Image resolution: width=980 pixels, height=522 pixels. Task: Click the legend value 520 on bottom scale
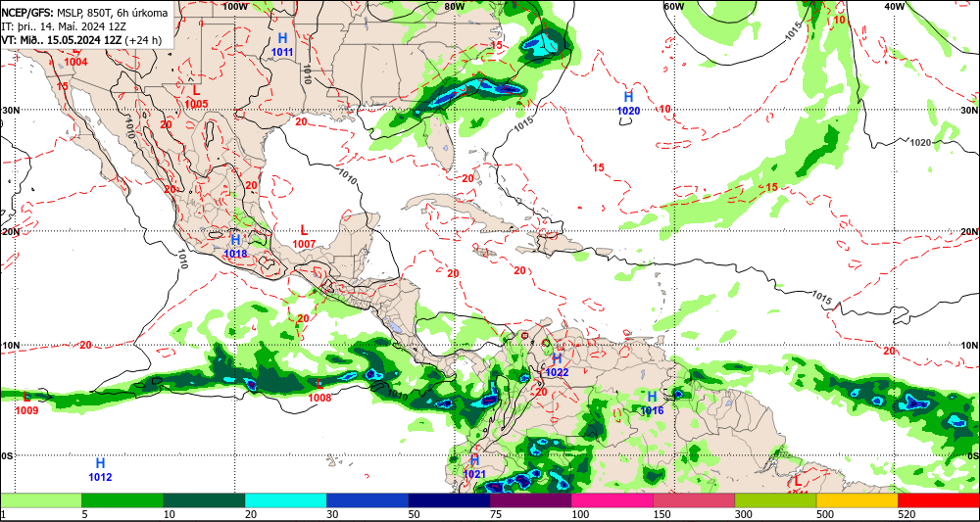(905, 514)
